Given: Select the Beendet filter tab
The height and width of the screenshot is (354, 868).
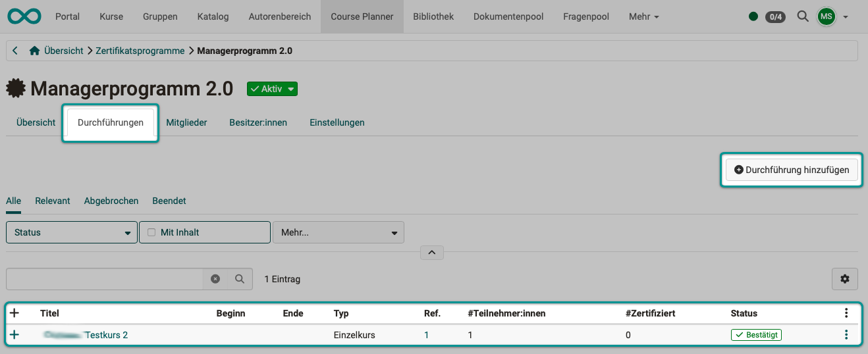Looking at the screenshot, I should [x=169, y=201].
